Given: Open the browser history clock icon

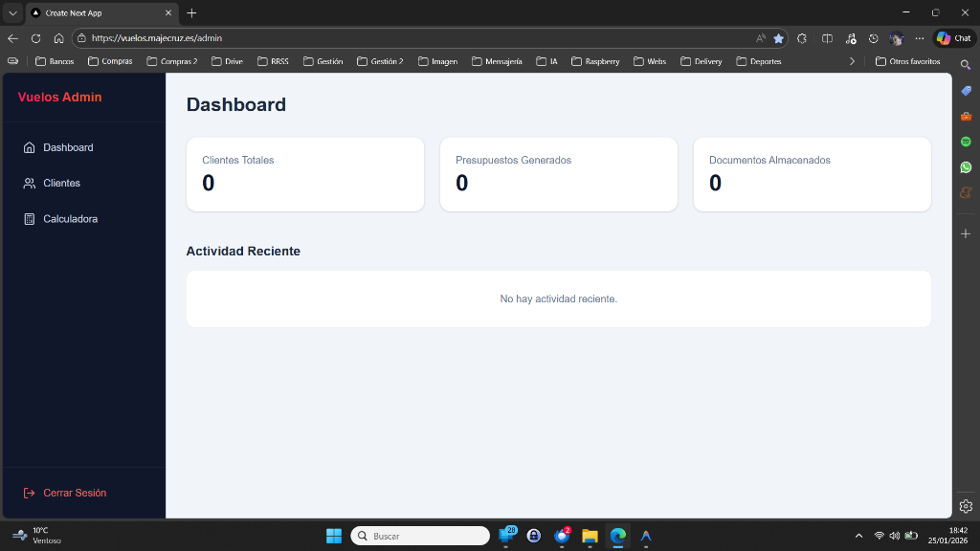Looking at the screenshot, I should (x=873, y=38).
